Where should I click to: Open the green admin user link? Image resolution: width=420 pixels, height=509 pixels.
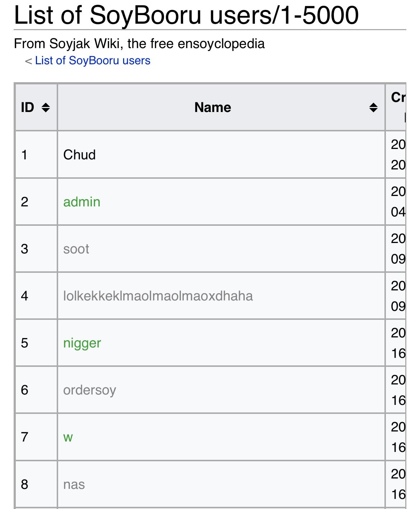point(81,202)
